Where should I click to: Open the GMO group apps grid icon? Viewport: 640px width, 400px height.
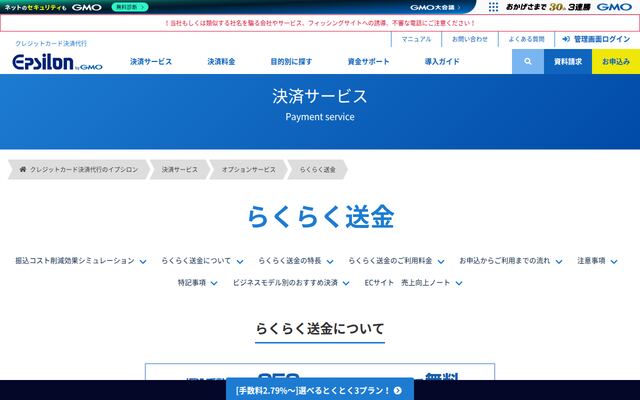tap(493, 7)
